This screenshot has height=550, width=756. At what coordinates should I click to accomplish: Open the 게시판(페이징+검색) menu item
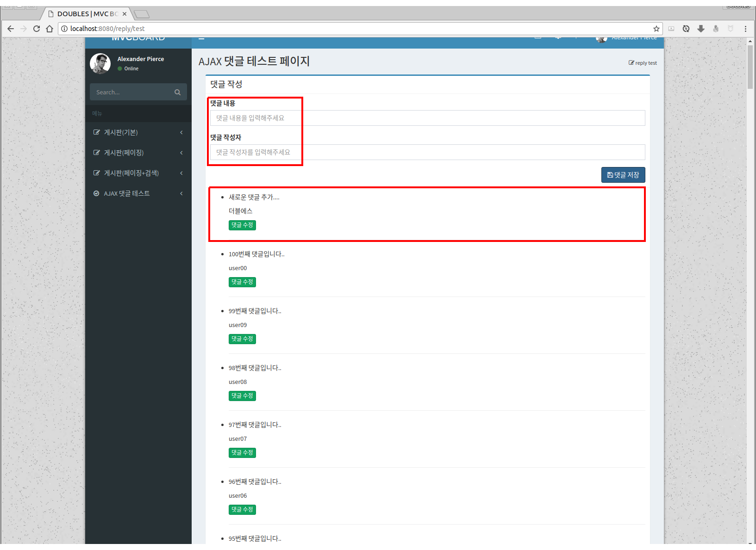(138, 173)
